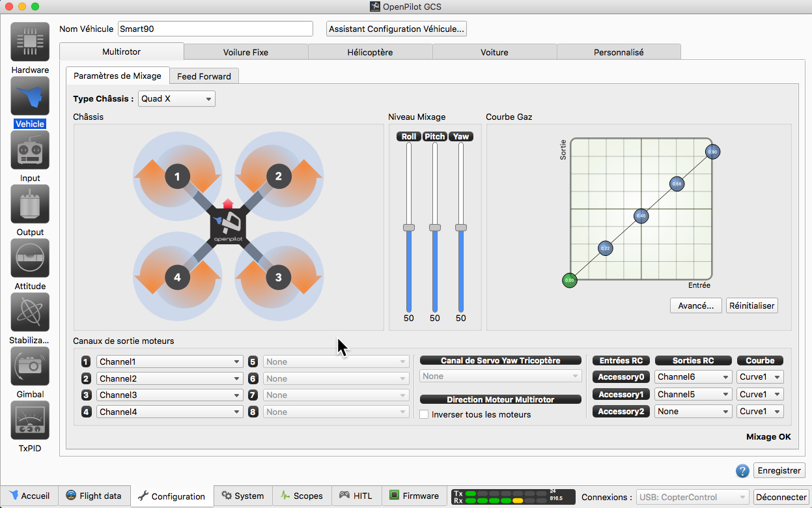Select the 0.68 throttle curve point
This screenshot has height=508, width=812.
677,184
